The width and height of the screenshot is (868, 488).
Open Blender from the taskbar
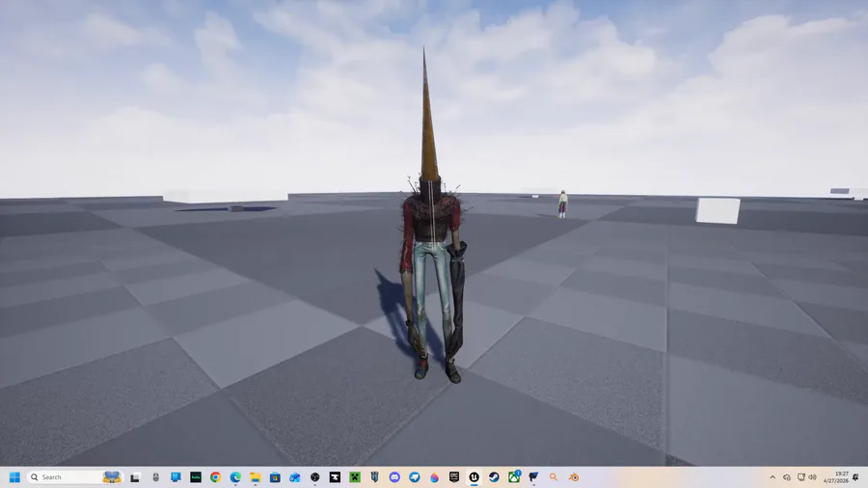pos(574,477)
